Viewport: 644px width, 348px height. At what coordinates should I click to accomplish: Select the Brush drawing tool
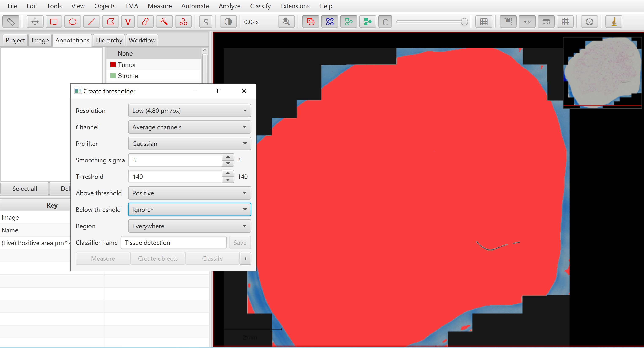click(x=145, y=22)
